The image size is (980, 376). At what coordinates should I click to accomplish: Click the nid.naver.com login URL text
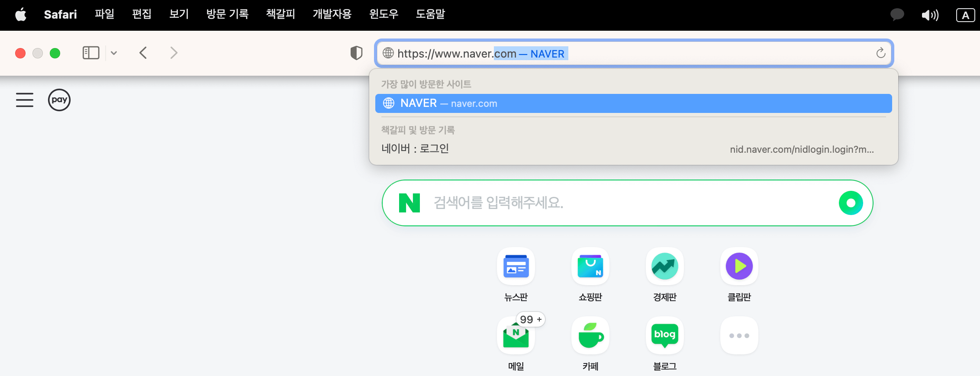click(x=802, y=149)
